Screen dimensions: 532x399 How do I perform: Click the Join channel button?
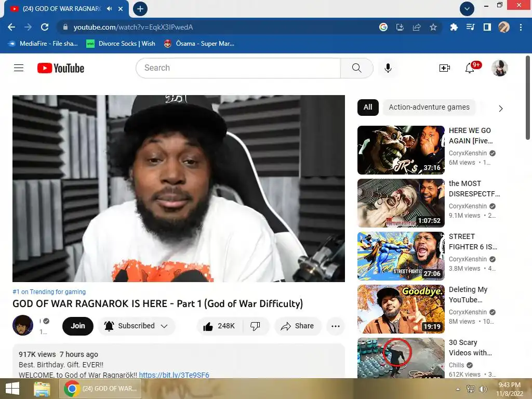(78, 326)
